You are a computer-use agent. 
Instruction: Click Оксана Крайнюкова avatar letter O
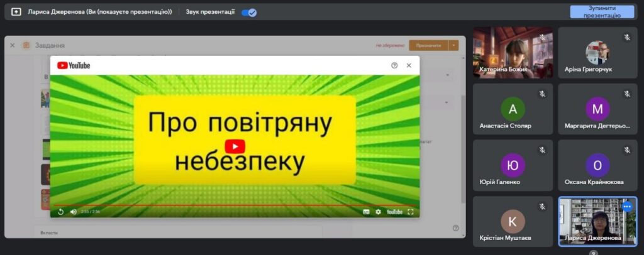click(x=597, y=165)
